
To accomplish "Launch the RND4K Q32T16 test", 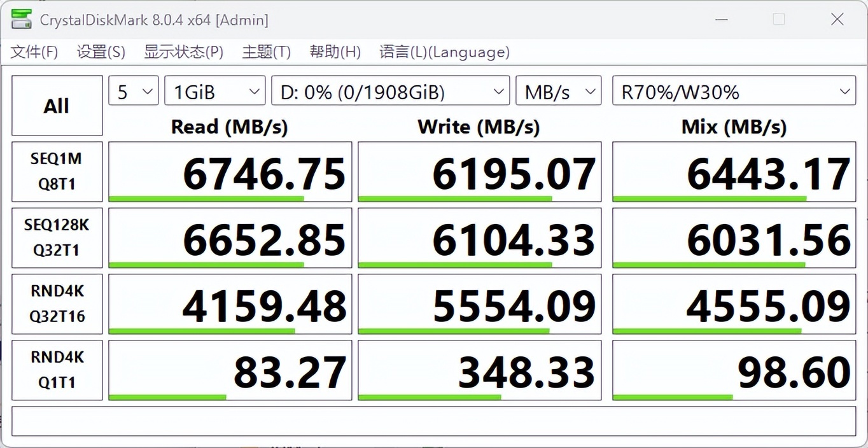I will (x=57, y=304).
